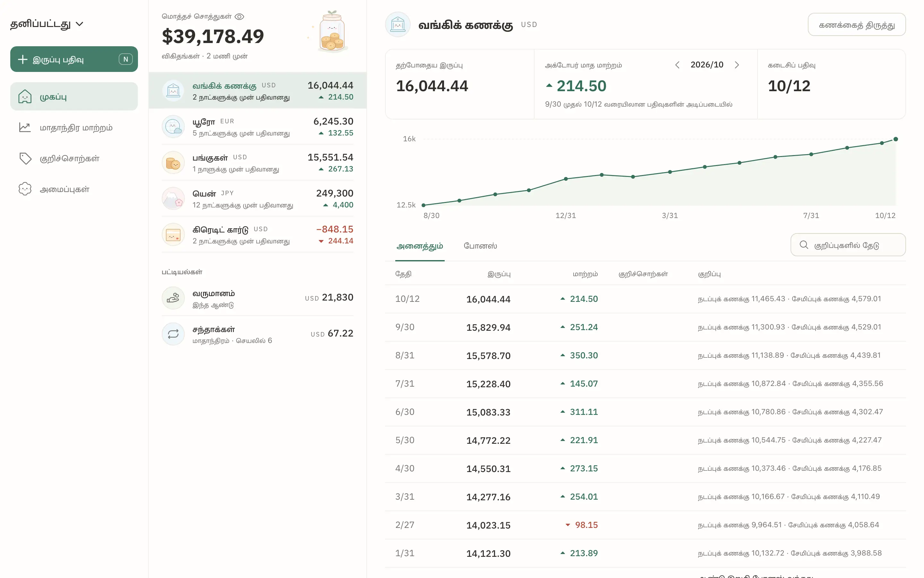Image resolution: width=924 pixels, height=578 pixels.
Task: Click the குறிப்புகளில் தேடு search field
Action: click(848, 245)
